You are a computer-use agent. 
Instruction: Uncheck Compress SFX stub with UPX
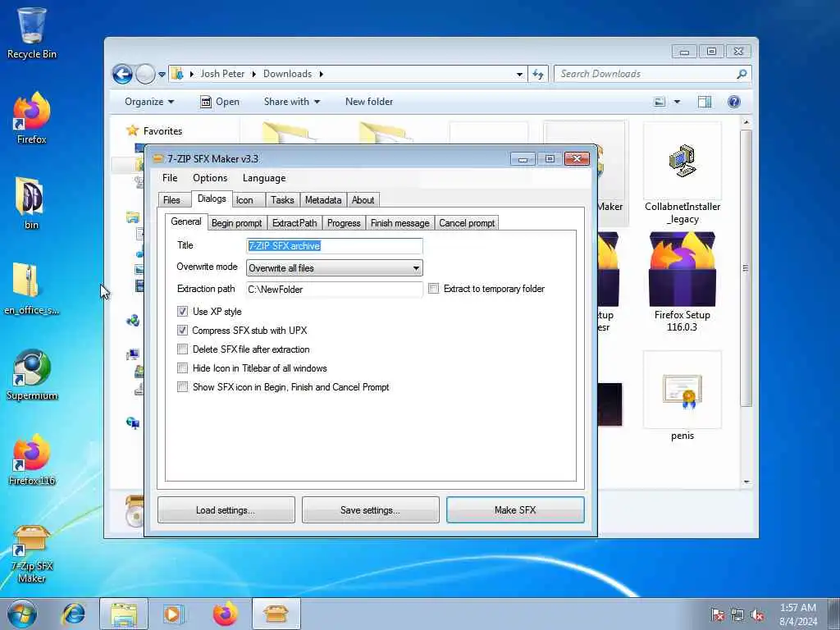tap(183, 330)
